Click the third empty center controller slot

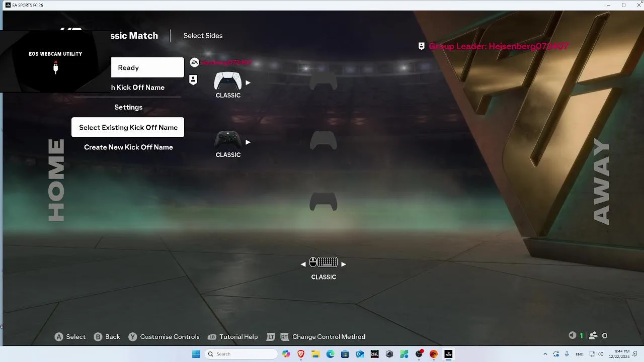323,202
